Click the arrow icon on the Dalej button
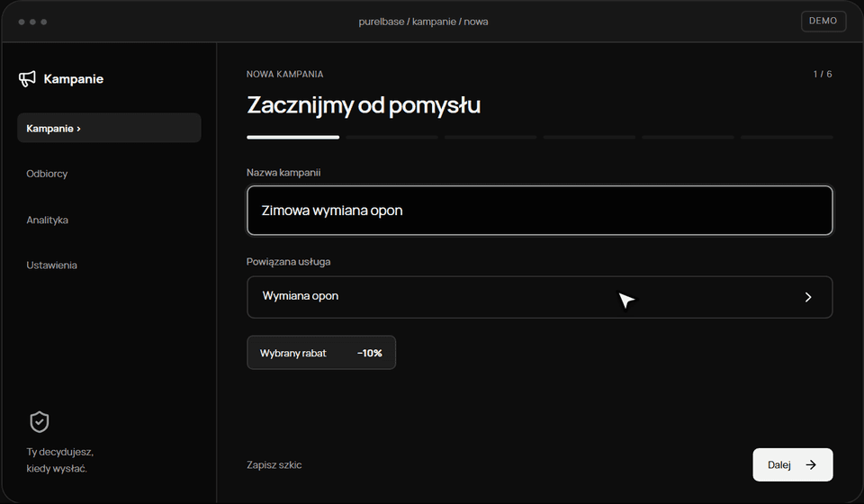This screenshot has width=864, height=504. (811, 465)
